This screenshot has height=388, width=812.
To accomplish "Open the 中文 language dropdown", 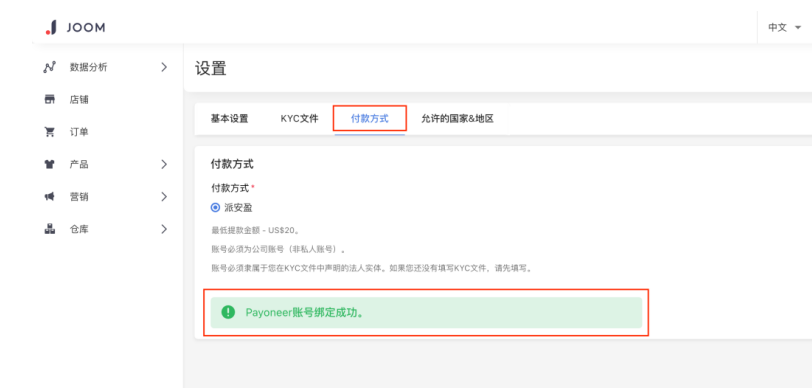I will coord(784,27).
